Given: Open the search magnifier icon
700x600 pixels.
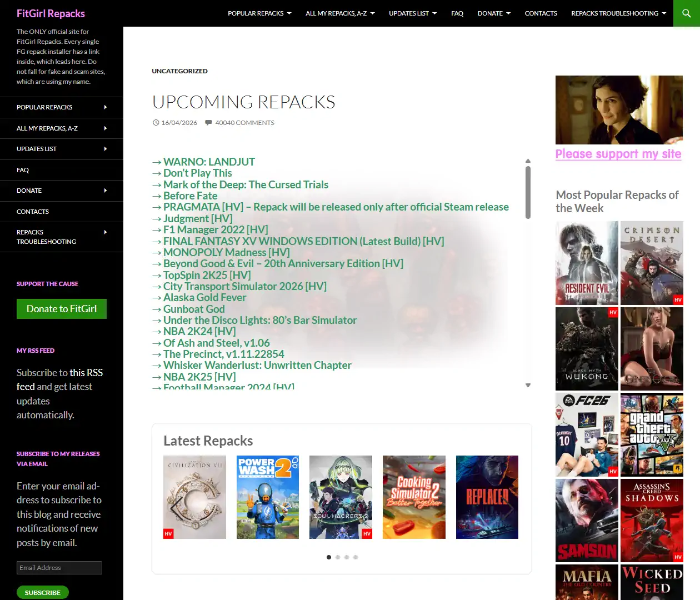Looking at the screenshot, I should (686, 13).
